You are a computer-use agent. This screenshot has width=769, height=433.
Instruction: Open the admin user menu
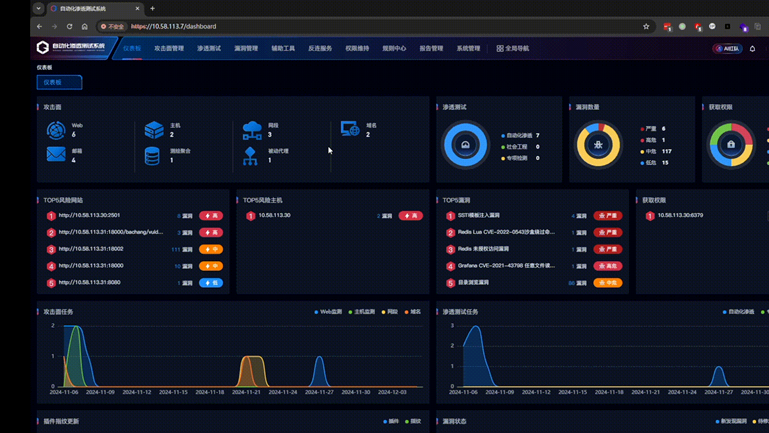(x=727, y=48)
